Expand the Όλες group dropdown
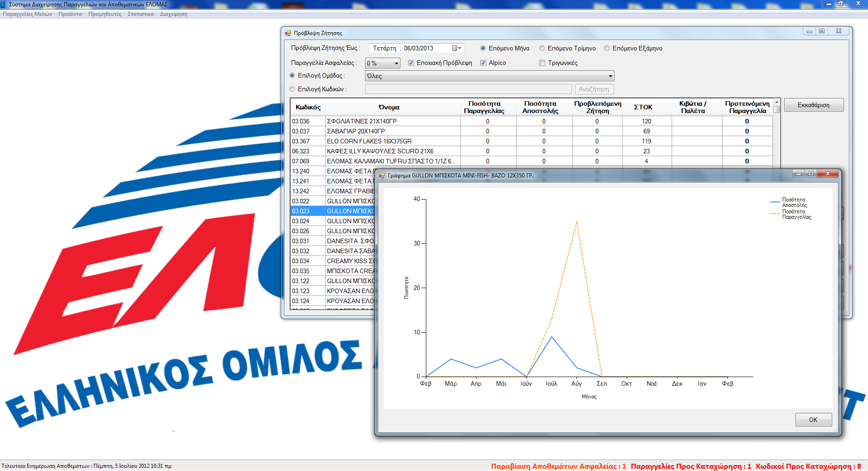This screenshot has height=471, width=868. [489, 76]
